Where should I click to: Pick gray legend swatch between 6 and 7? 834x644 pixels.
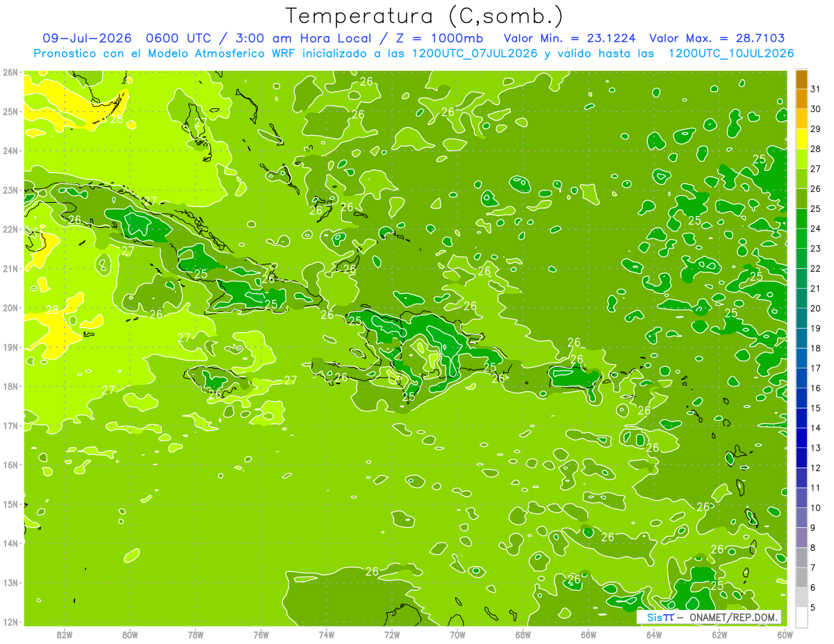(801, 577)
